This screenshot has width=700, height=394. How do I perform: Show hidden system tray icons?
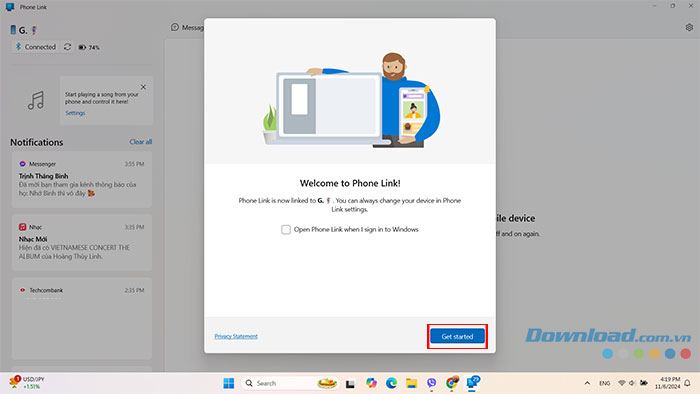point(587,383)
